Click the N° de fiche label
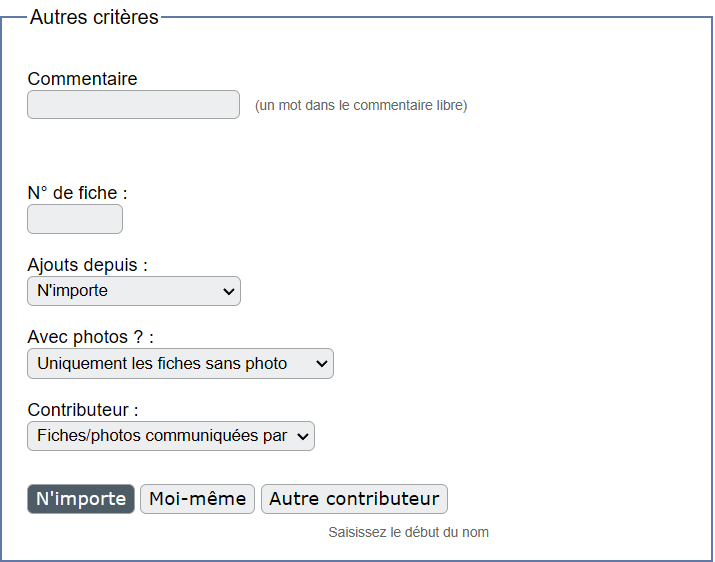This screenshot has width=715, height=562. pos(78,193)
